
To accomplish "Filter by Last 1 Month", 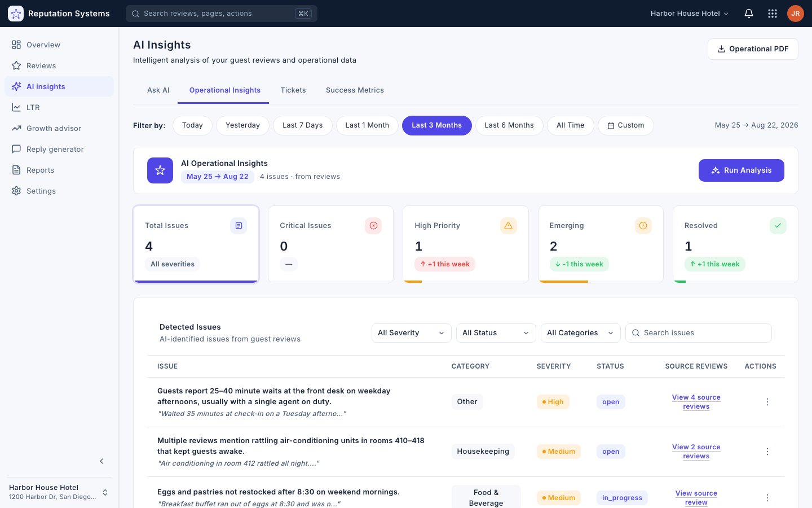I will [x=367, y=125].
